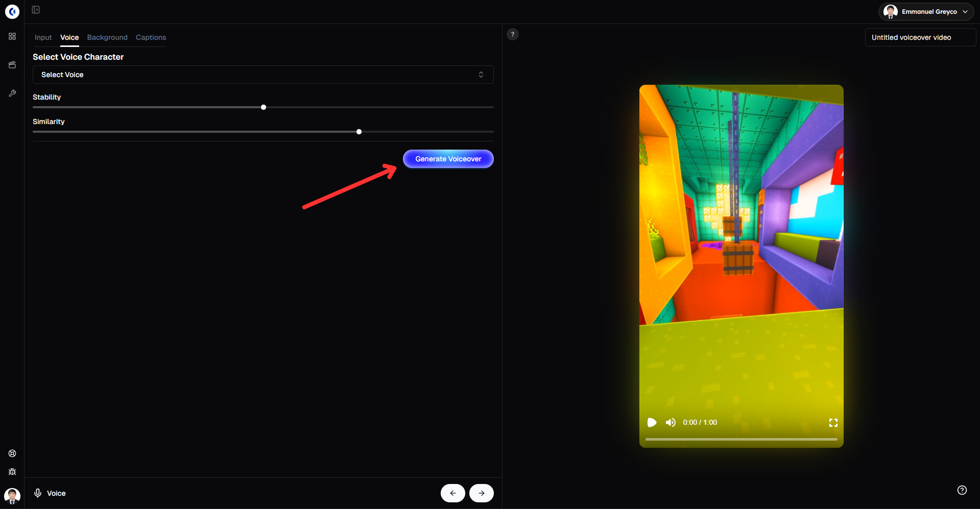Expand the Emmanuel Greyco account menu
Viewport: 980px width, 509px height.
[926, 12]
